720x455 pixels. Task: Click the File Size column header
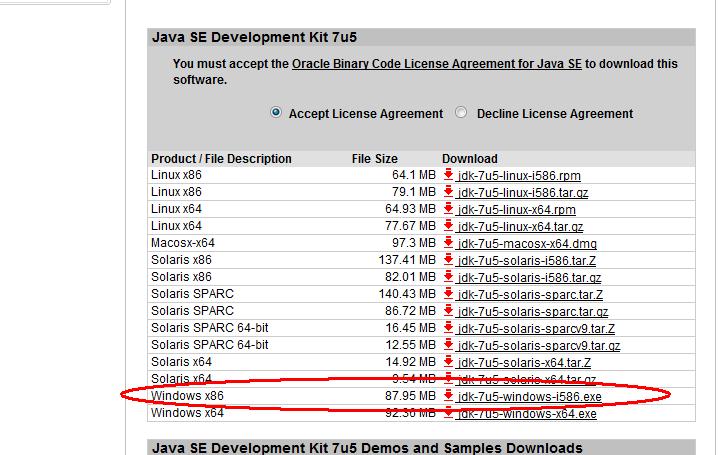click(375, 158)
